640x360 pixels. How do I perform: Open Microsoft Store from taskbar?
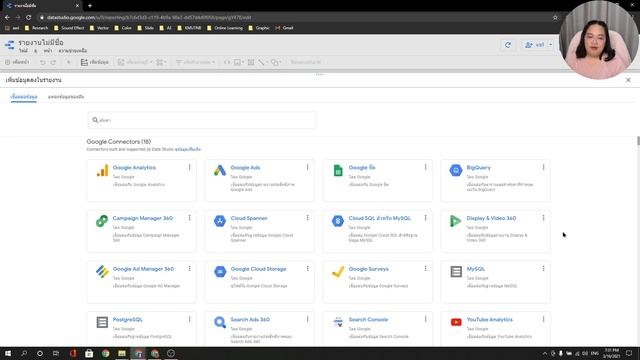89,353
